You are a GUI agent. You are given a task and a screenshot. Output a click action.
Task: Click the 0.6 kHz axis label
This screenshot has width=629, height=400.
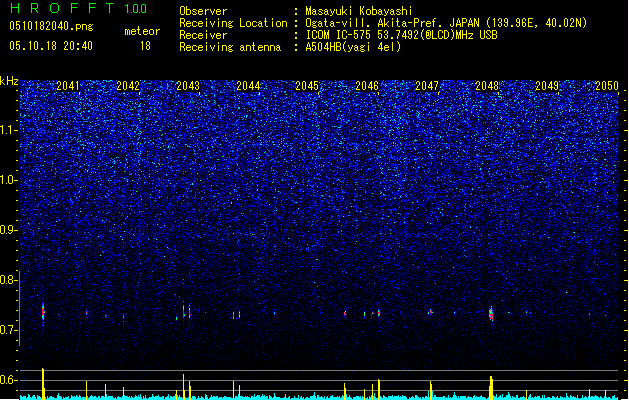pos(9,380)
